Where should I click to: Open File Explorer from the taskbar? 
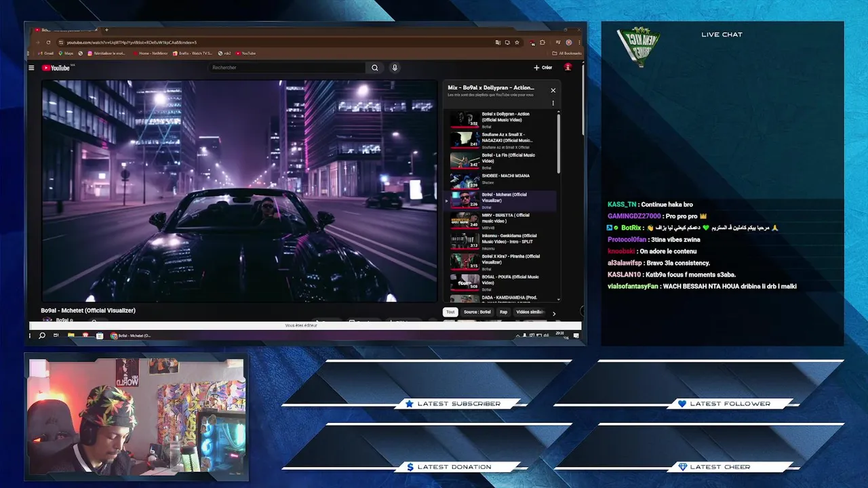point(71,335)
